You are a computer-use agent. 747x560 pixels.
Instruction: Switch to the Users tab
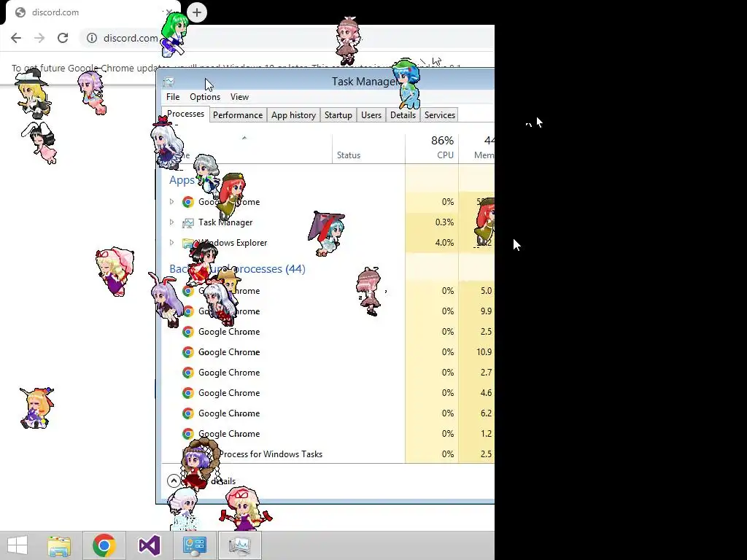pyautogui.click(x=371, y=115)
